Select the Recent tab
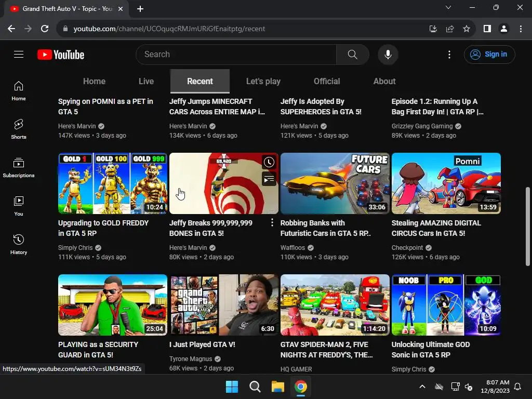Viewport: 532px width, 399px height. (200, 81)
